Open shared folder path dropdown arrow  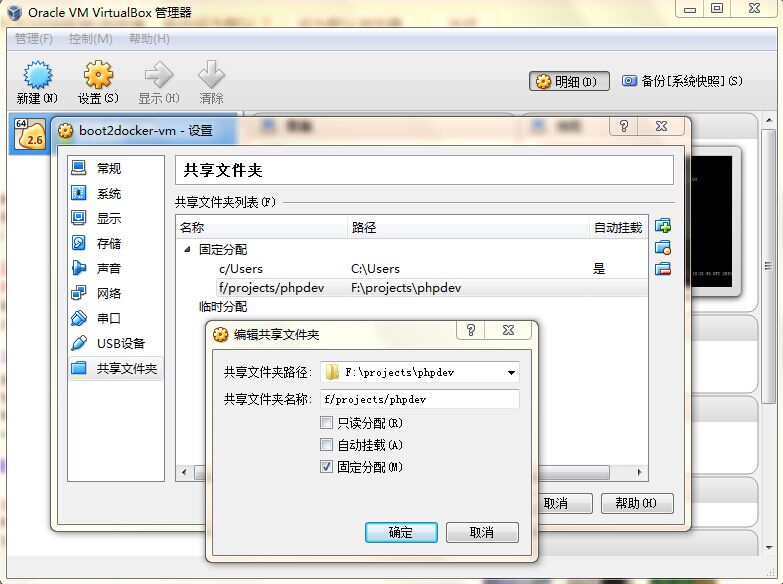coord(511,373)
